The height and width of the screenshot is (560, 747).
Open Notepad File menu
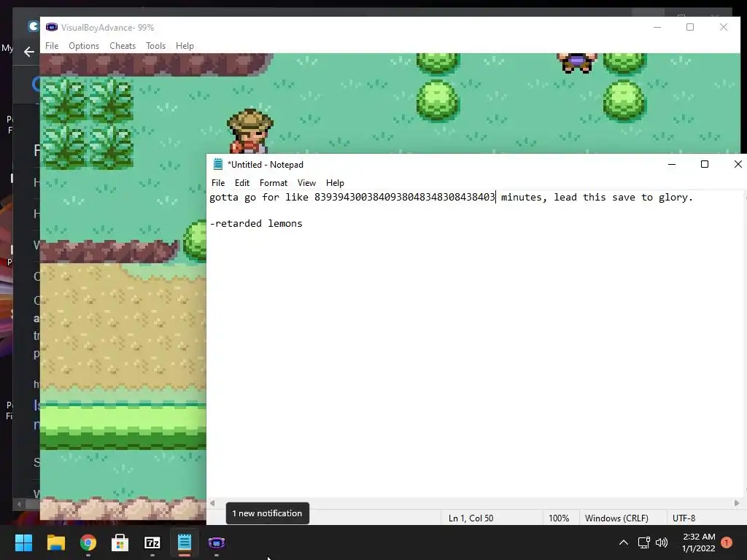[x=217, y=183]
